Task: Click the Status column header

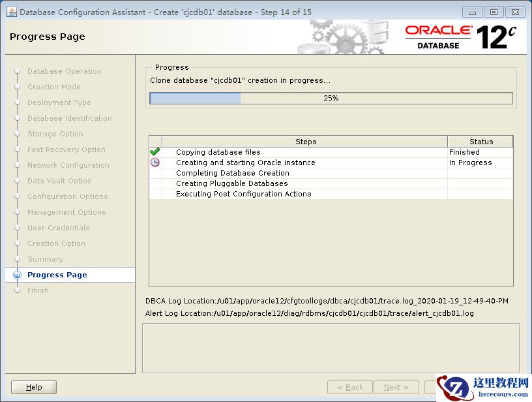Action: point(480,142)
